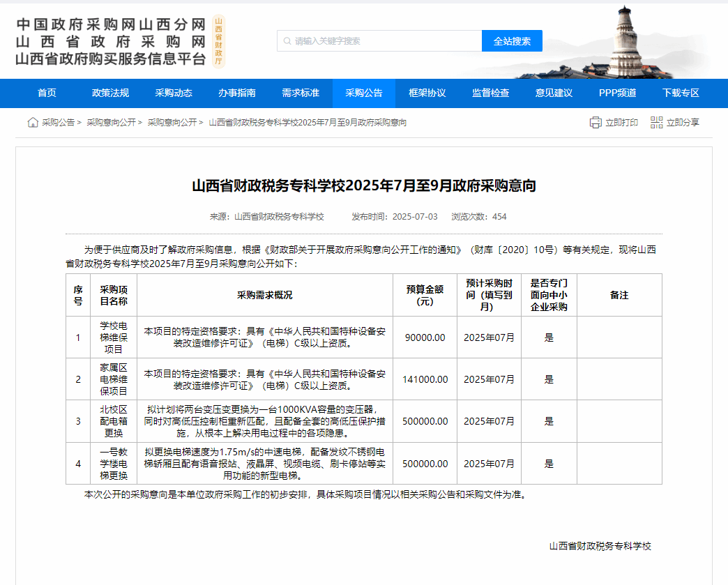Select 办事指南 in the navigation bar

237,93
